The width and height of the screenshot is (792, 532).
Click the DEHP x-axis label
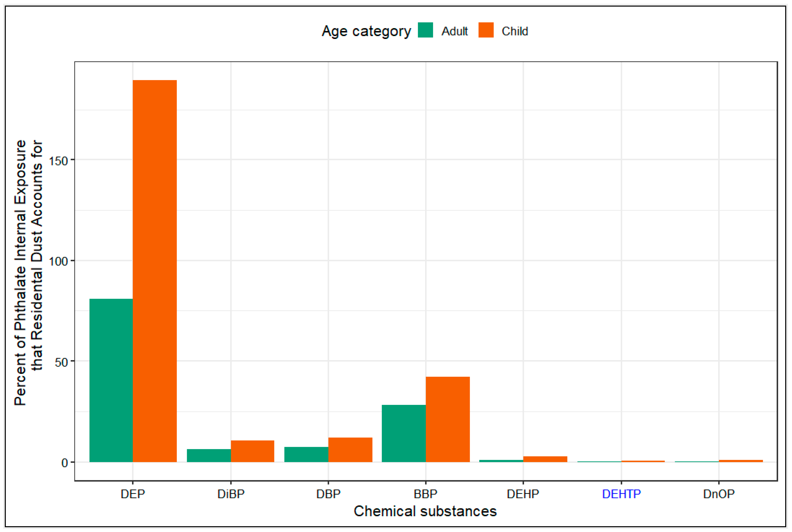pyautogui.click(x=523, y=494)
